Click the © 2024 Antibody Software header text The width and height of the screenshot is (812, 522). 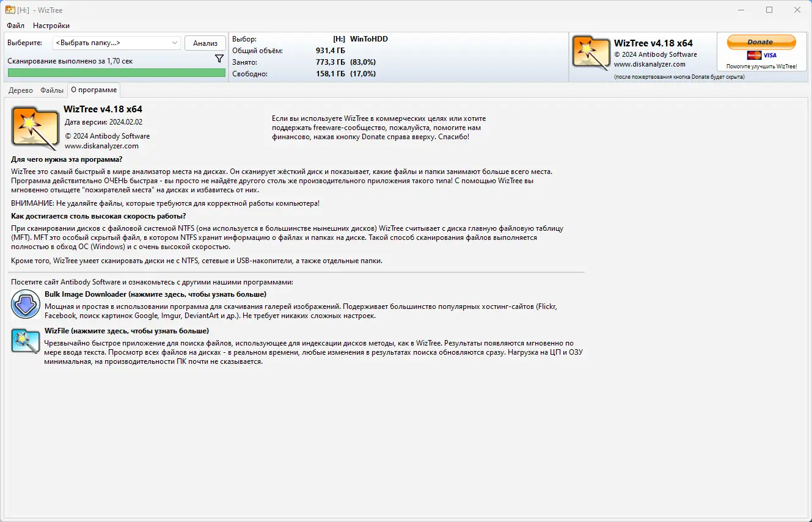point(656,54)
